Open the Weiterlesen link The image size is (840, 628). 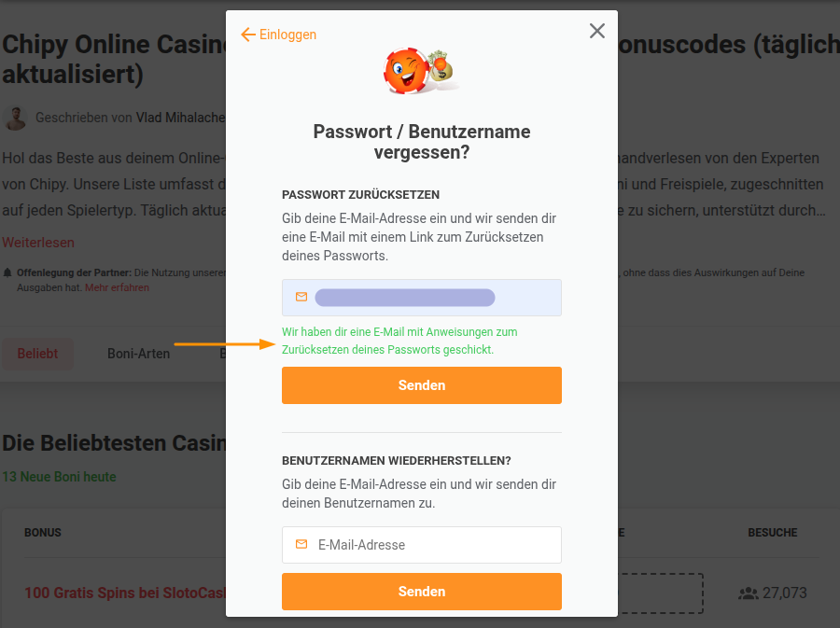[x=38, y=243]
